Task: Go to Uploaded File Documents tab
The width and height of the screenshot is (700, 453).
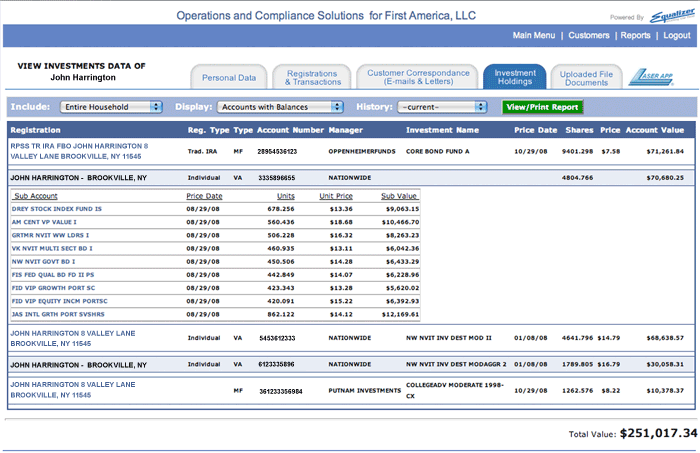Action: tap(586, 78)
